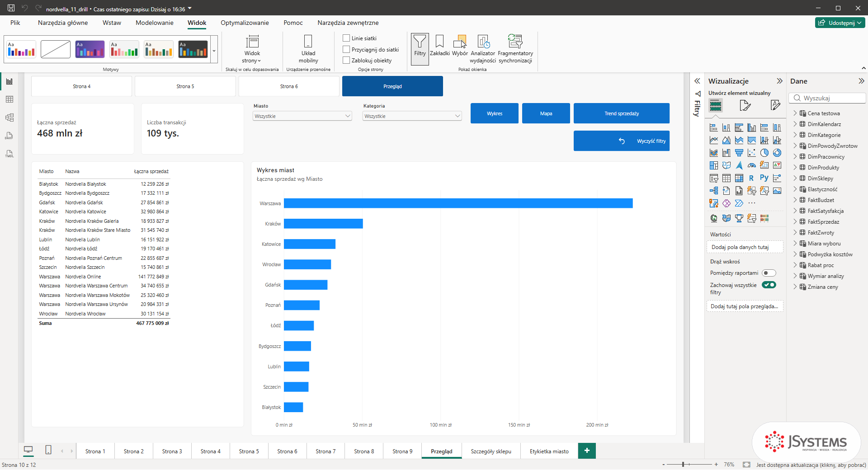
Task: Open DAX query view in left sidebar
Action: click(9, 136)
